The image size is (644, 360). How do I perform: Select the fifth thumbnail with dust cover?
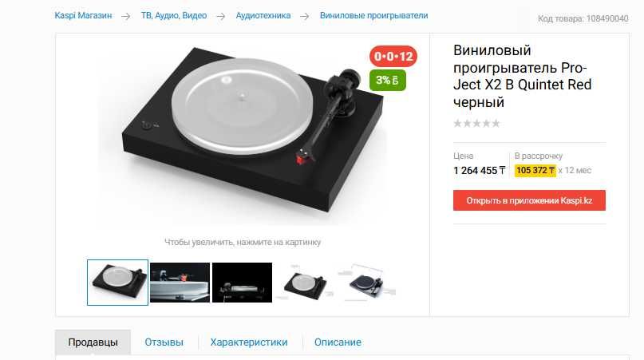(367, 283)
